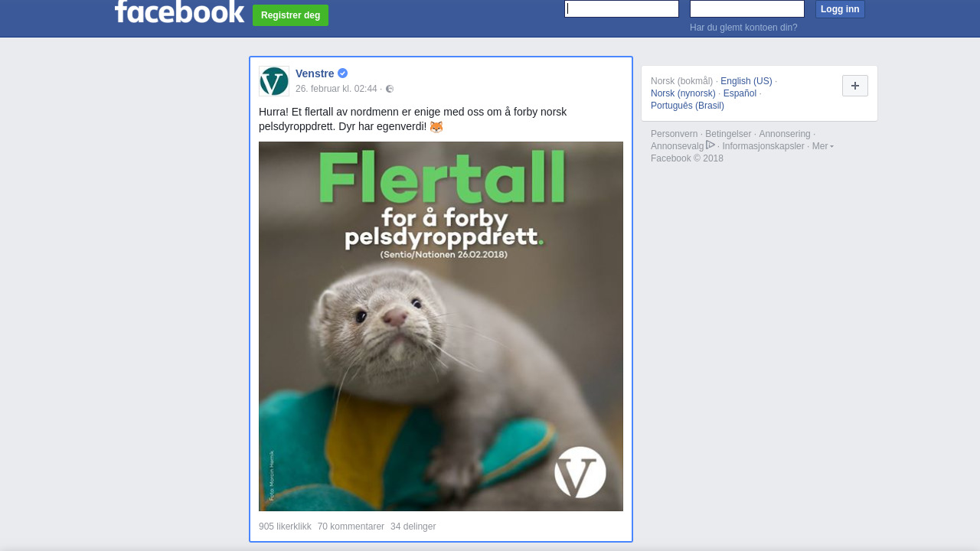
Task: Open the Venstre page name link
Action: 315,73
